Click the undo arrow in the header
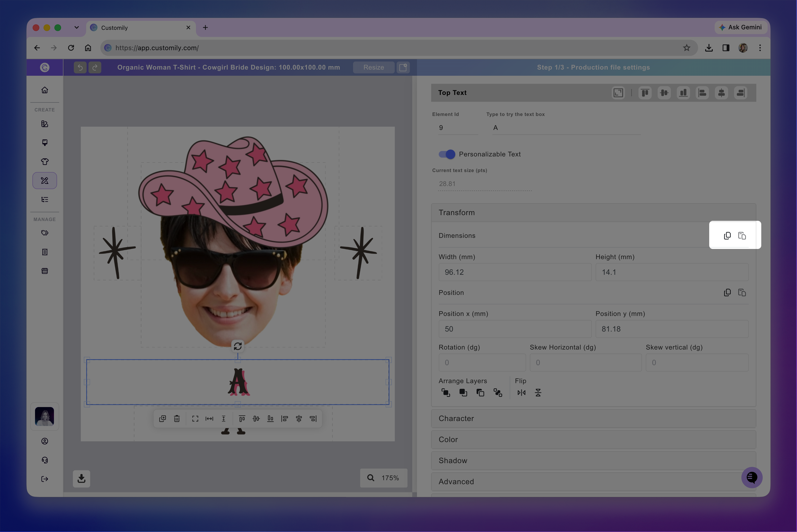Image resolution: width=797 pixels, height=532 pixels. [80, 67]
